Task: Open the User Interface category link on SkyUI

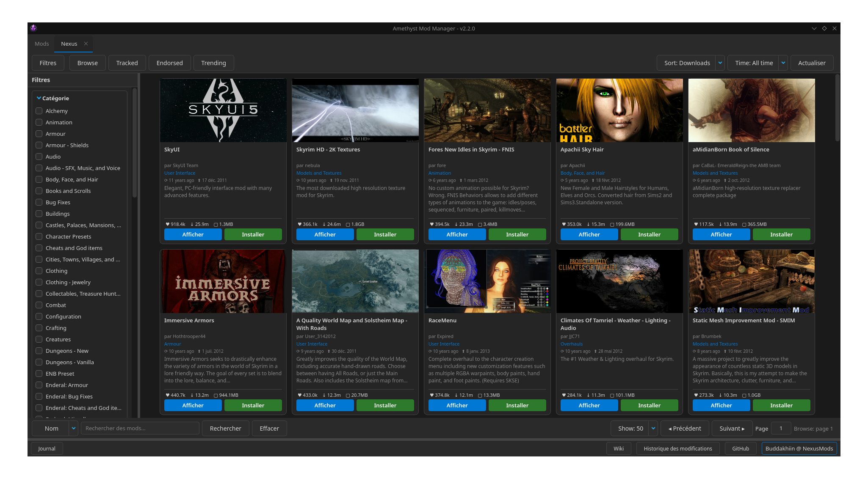Action: tap(180, 173)
